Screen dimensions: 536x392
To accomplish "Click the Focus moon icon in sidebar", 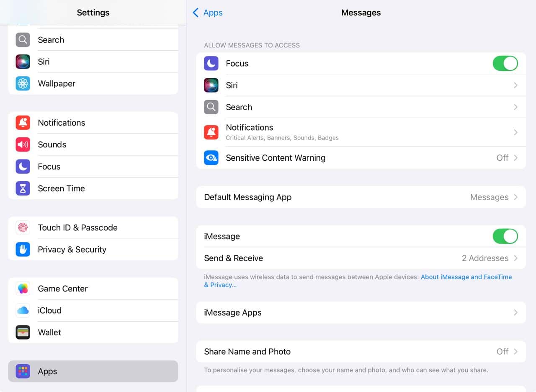I will coord(23,167).
